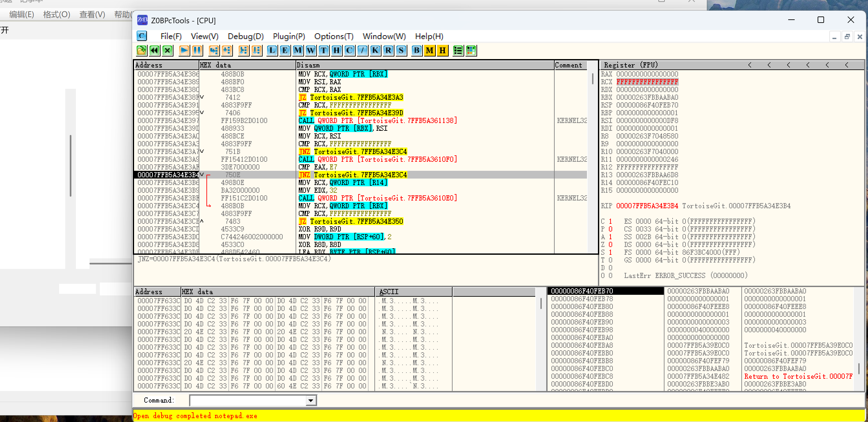
Task: Open Executable modules with E icon
Action: 285,50
